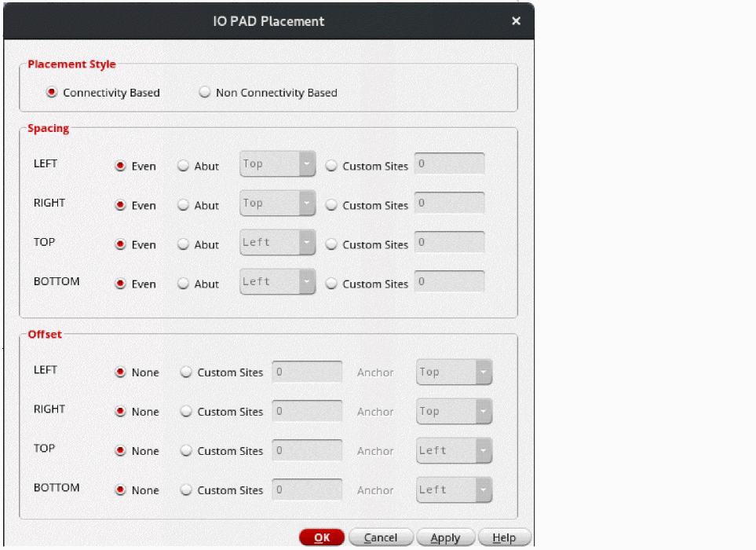Open the RIGHT spacing abut direction dropdown

[x=277, y=203]
